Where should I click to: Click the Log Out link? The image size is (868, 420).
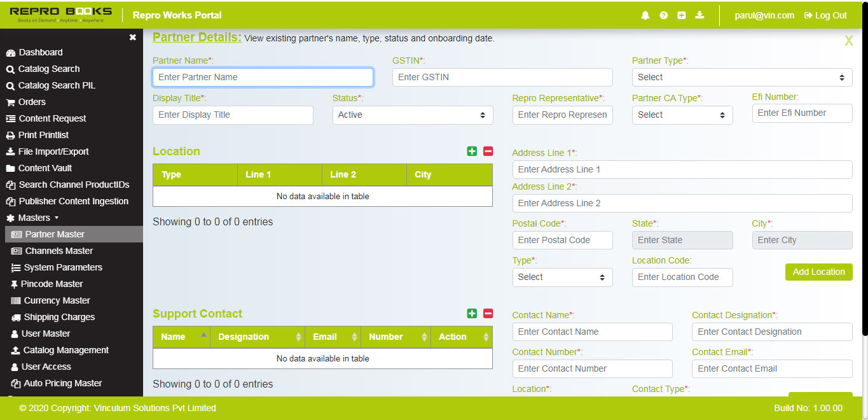pos(825,15)
